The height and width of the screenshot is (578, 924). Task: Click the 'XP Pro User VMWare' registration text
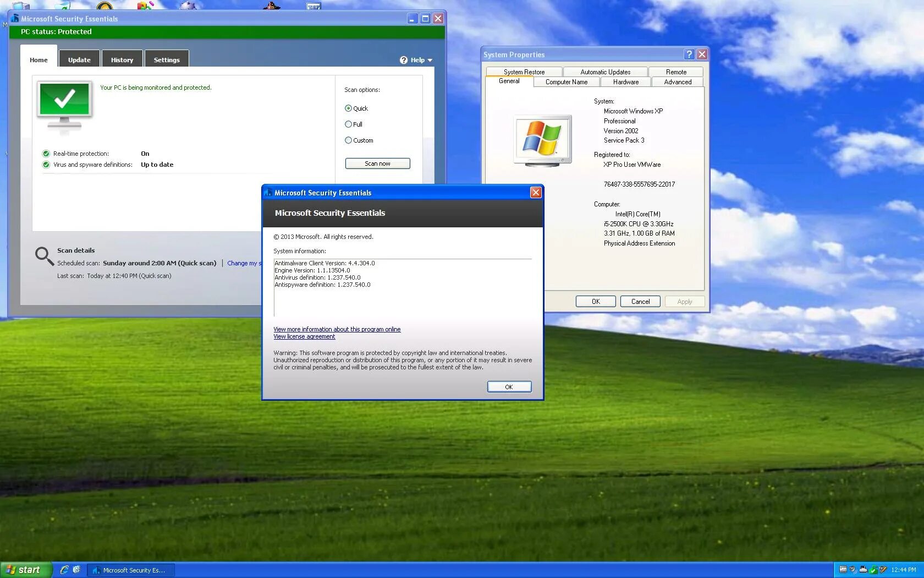tap(632, 165)
